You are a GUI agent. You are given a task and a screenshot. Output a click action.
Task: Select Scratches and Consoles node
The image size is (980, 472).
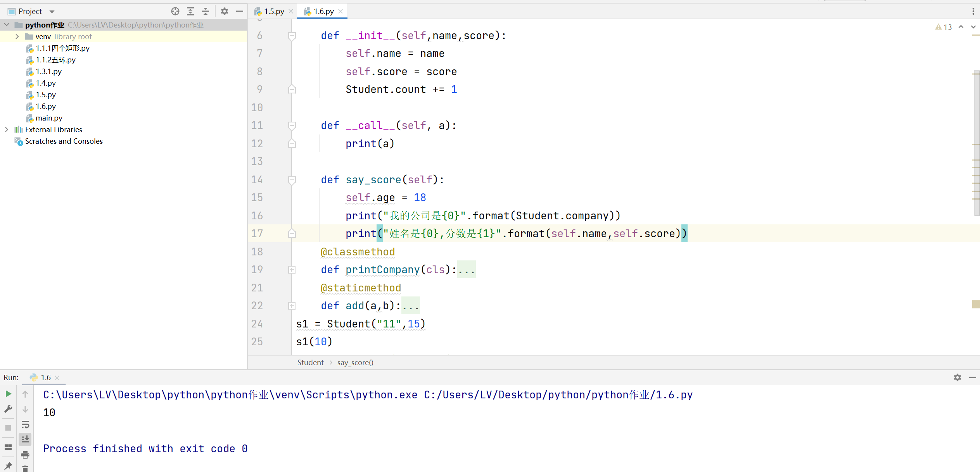tap(64, 141)
